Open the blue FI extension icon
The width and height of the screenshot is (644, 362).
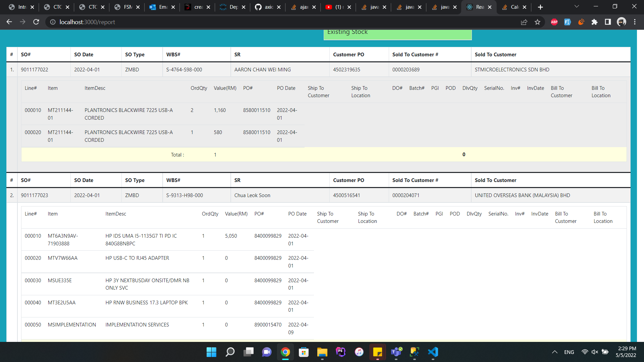click(568, 22)
